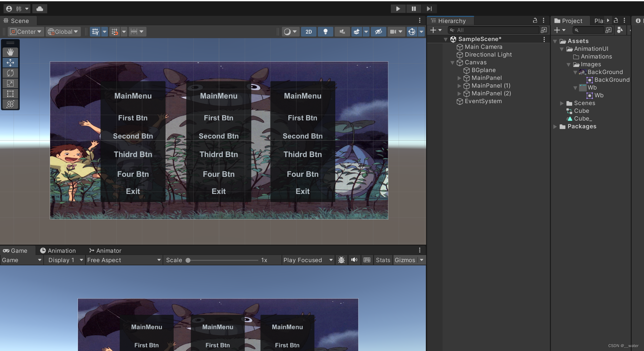The height and width of the screenshot is (351, 644).
Task: Select Animations folder in Project
Action: [593, 57]
